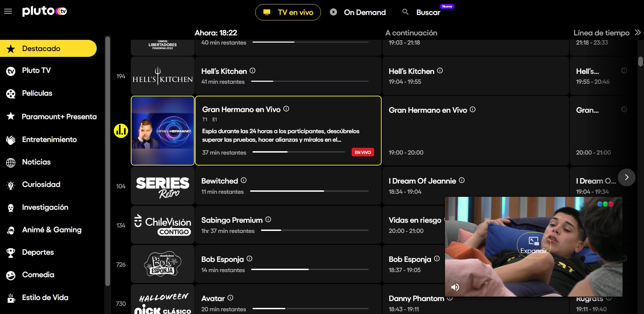Click the Destacado star icon
Screen dimensions: 644x314
11,49
